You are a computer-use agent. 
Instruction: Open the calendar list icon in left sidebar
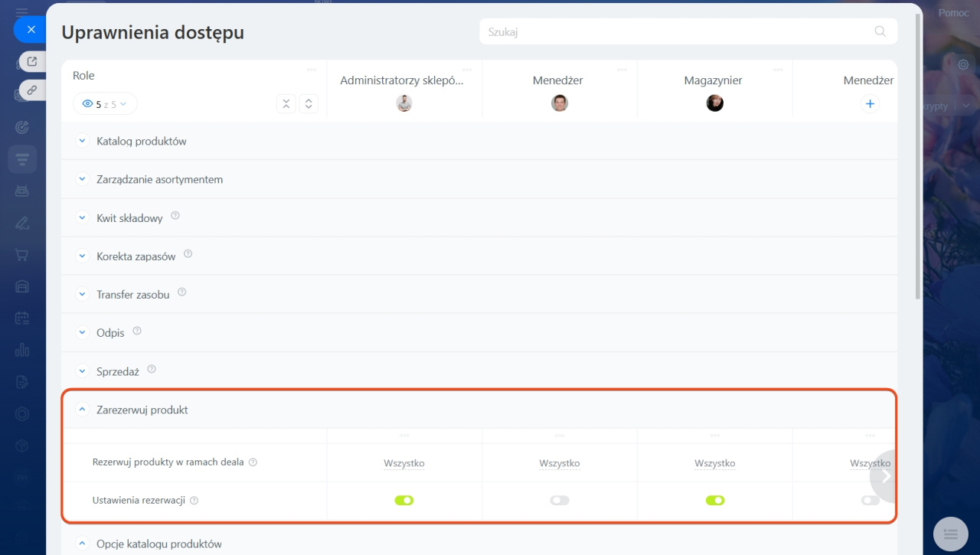[x=22, y=318]
